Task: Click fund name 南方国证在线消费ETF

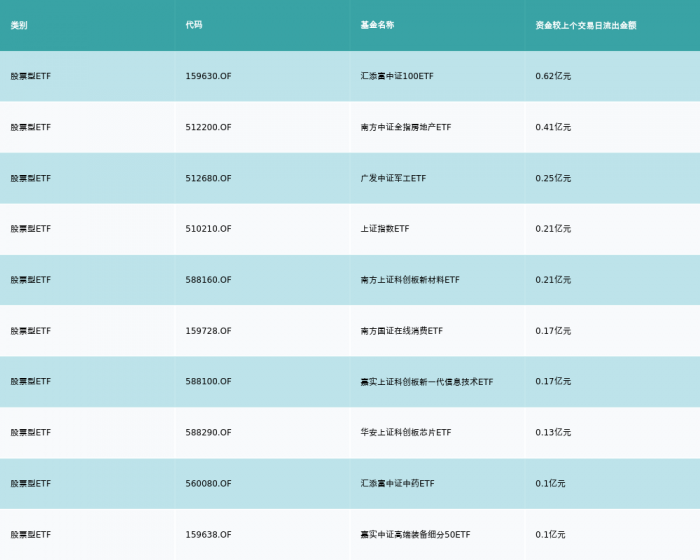Action: pos(402,331)
